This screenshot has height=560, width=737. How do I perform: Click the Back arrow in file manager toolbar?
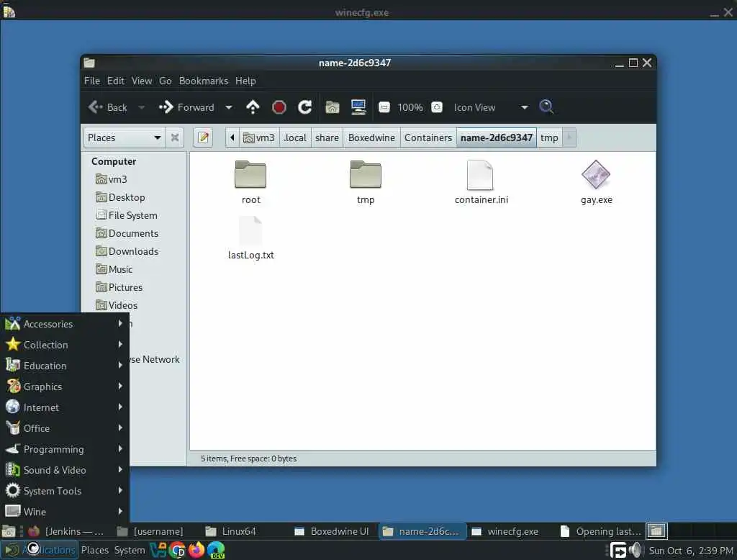(107, 107)
